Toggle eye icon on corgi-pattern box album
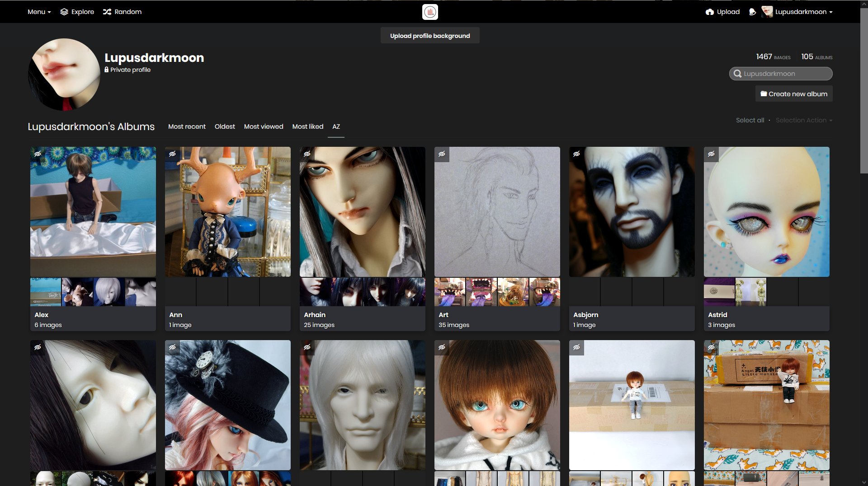This screenshot has width=868, height=486. pyautogui.click(x=711, y=347)
